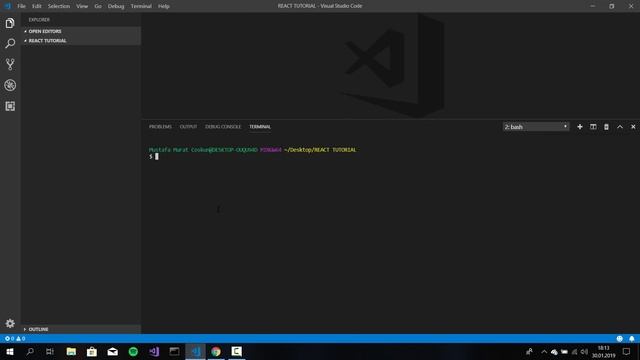Open the File menu
The image size is (640, 360).
21,6
